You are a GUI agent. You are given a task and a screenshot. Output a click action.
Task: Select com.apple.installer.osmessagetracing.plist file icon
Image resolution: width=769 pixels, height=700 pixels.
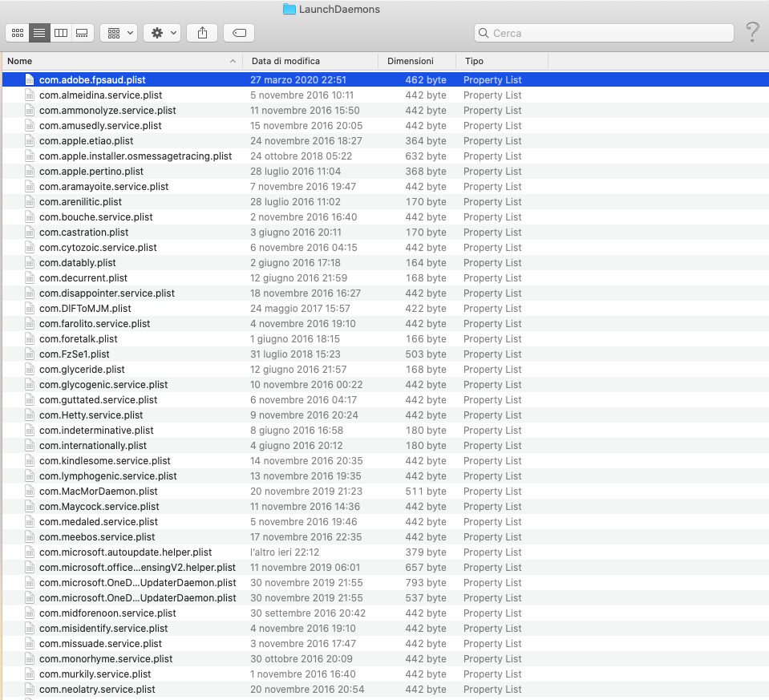[30, 156]
